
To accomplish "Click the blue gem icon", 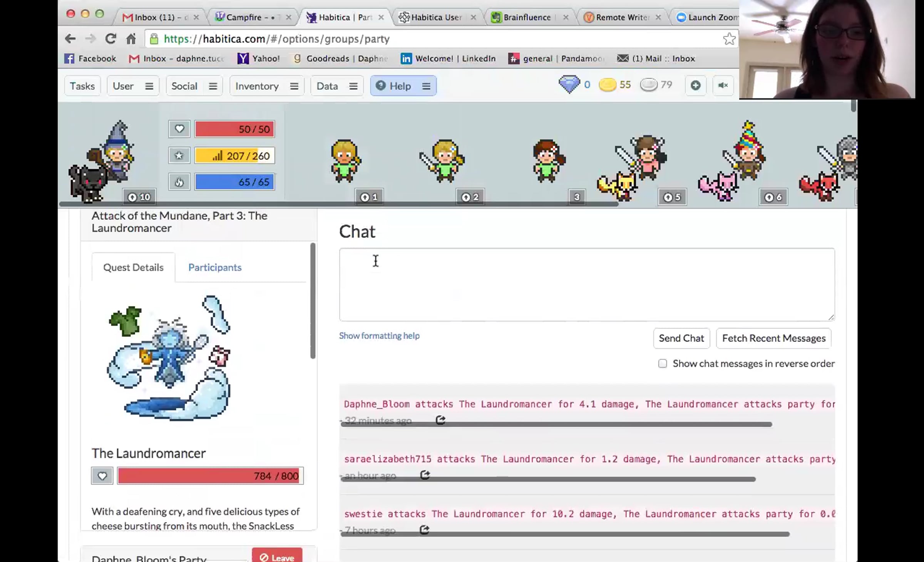I will pyautogui.click(x=569, y=85).
